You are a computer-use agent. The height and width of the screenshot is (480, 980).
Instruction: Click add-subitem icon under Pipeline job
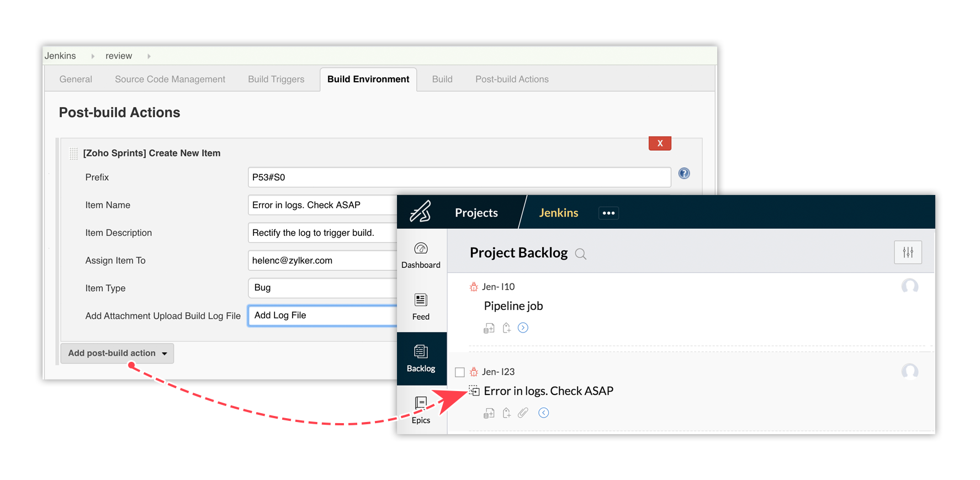coord(489,328)
